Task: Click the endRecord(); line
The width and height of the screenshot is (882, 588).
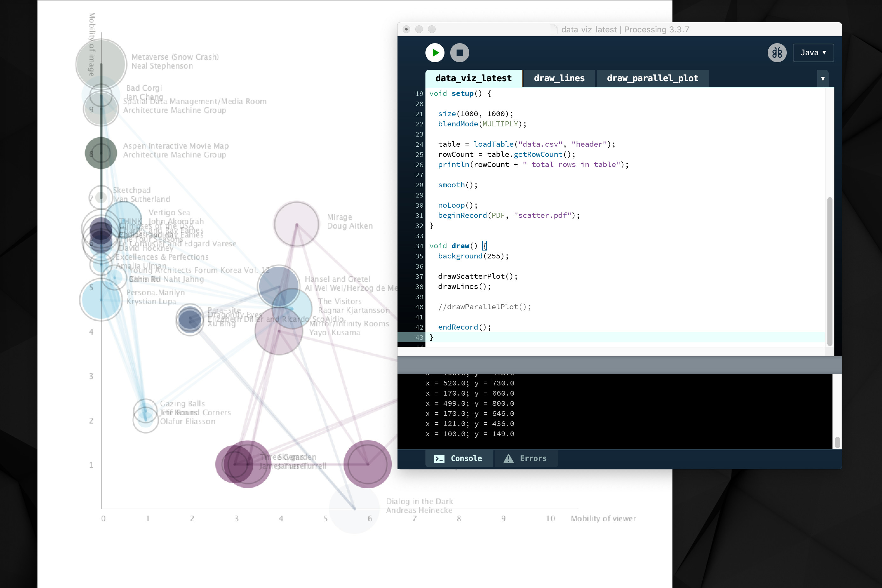Action: point(464,327)
